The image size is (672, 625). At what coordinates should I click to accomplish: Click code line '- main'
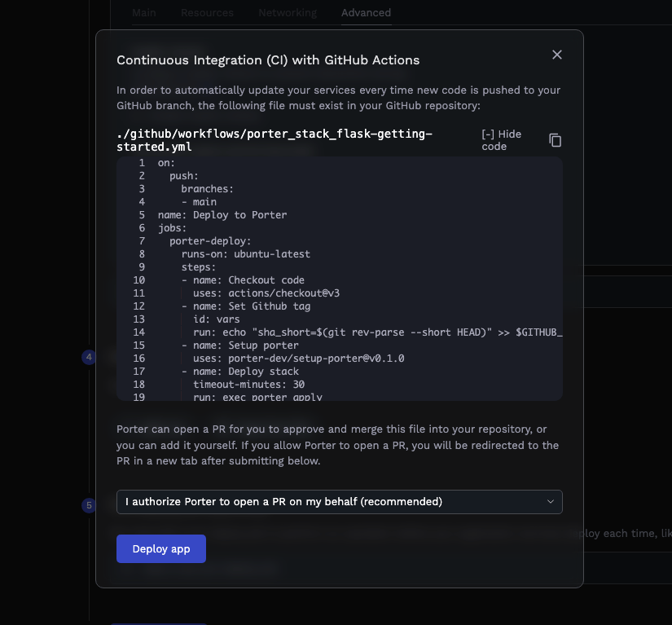199,202
